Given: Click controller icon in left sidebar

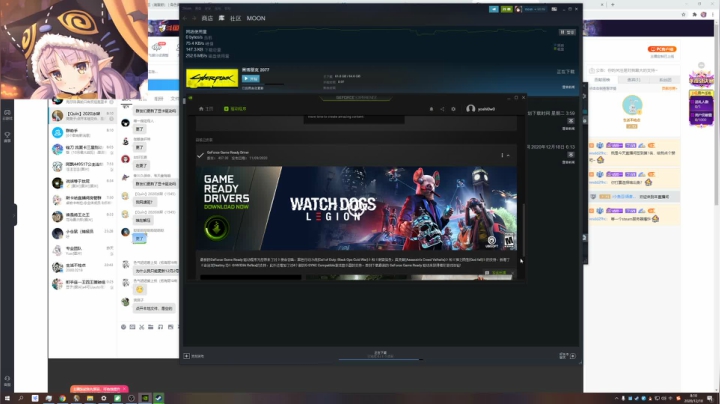Looking at the screenshot, I should coord(7,114).
